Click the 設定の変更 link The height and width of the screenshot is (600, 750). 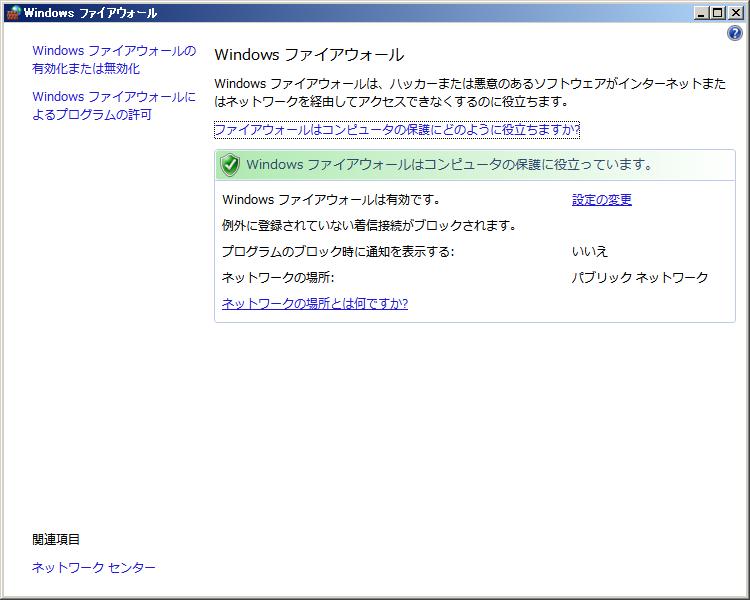(602, 200)
